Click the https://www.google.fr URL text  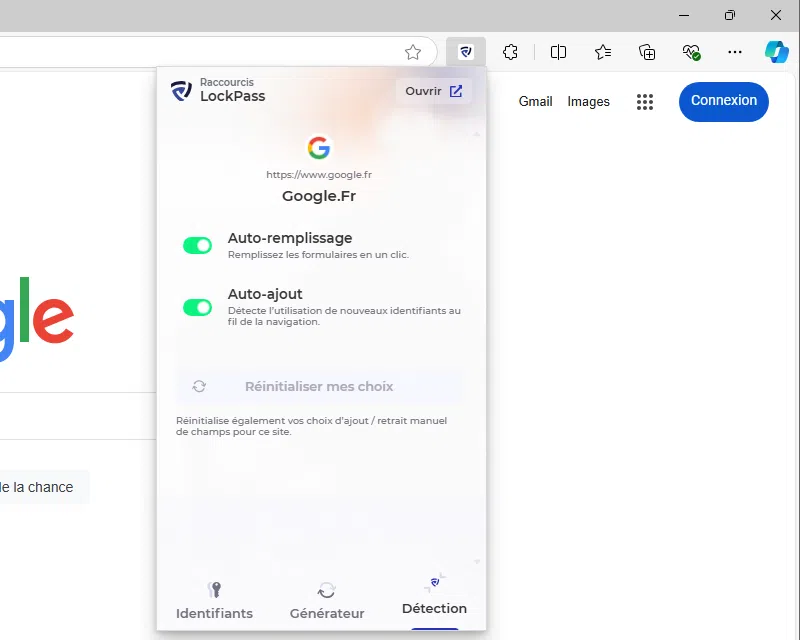(319, 175)
